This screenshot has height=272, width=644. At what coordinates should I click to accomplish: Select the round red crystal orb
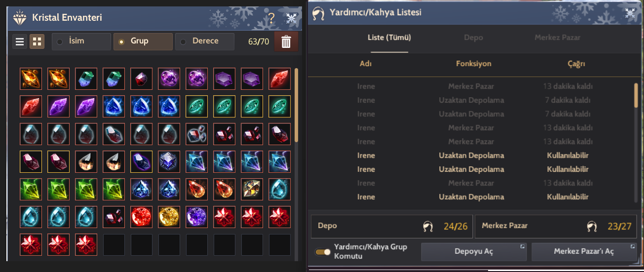(141, 217)
